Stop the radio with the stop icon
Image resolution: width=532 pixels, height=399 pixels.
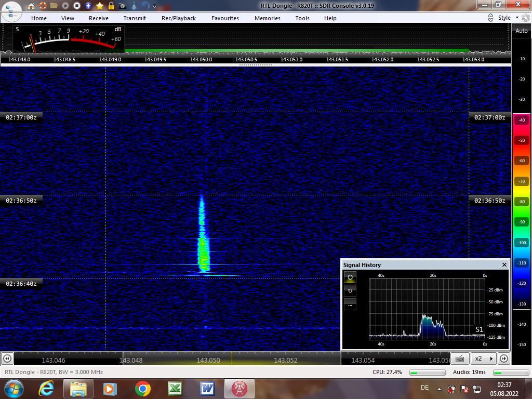tap(77, 5)
